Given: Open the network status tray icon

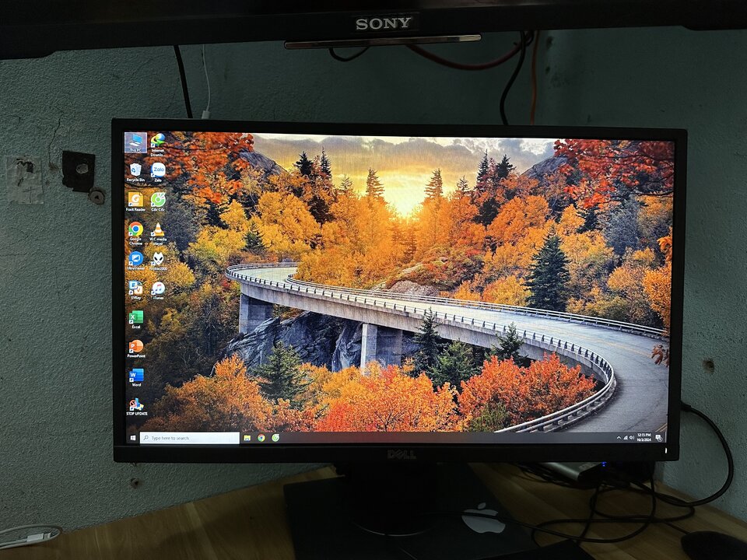Looking at the screenshot, I should (x=626, y=437).
